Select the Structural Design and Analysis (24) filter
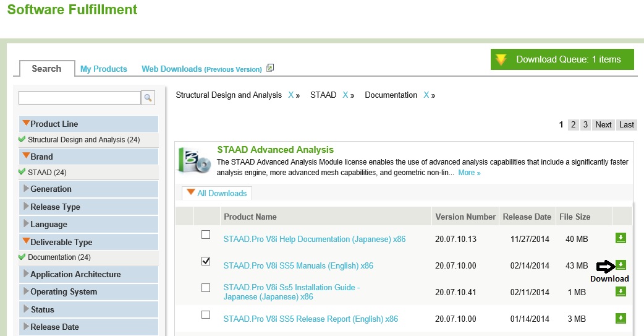Viewport: 644px width, 336px height. coord(84,140)
